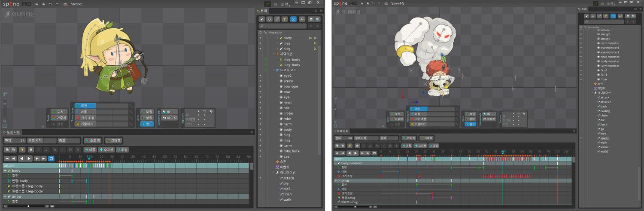Play archer animation in reverse
This screenshot has height=211, width=644.
click(x=22, y=159)
